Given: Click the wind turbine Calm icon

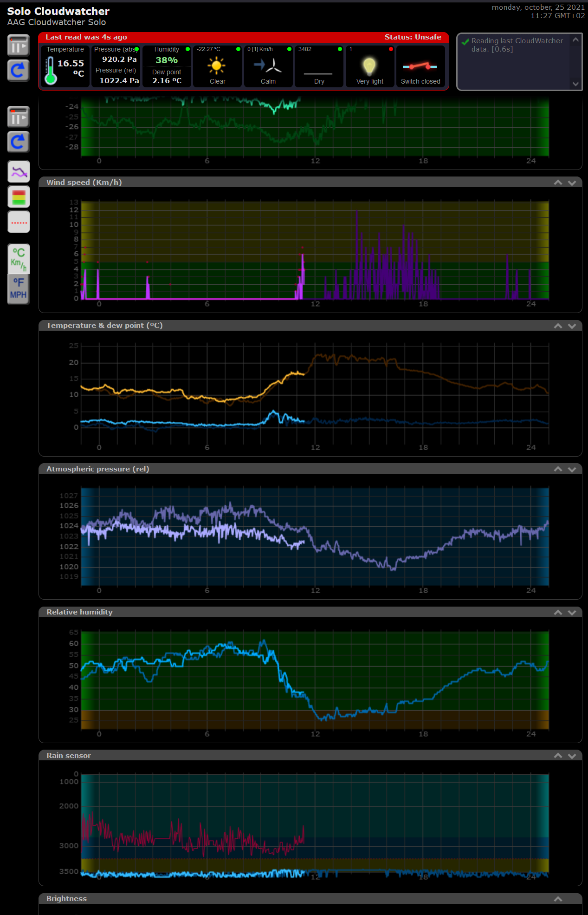Looking at the screenshot, I should point(268,65).
